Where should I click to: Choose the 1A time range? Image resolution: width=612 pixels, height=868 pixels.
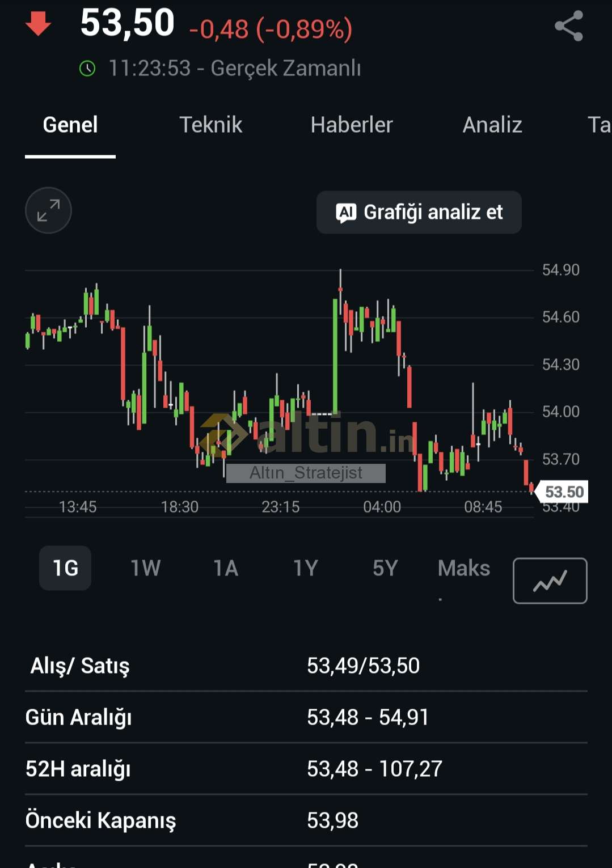225,568
